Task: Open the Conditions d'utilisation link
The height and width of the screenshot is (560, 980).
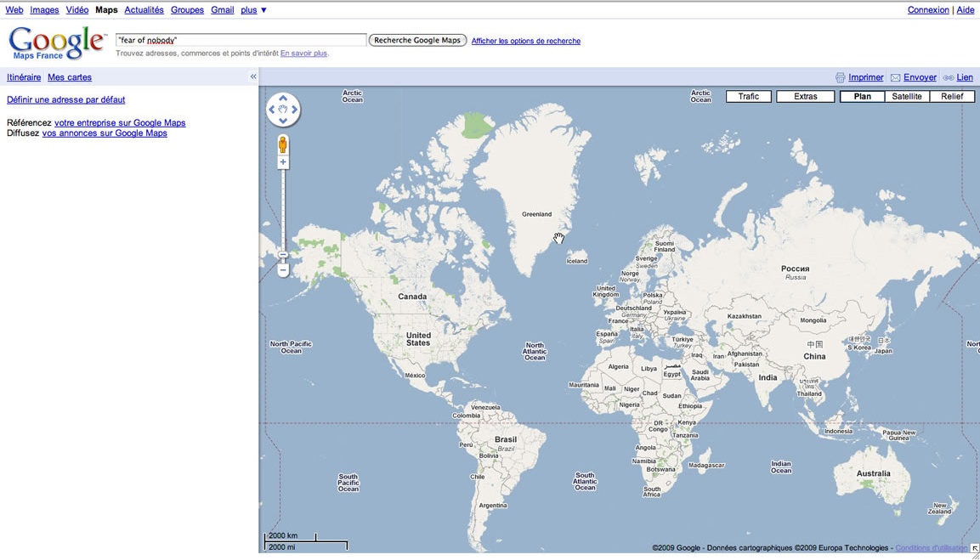Action: point(932,548)
